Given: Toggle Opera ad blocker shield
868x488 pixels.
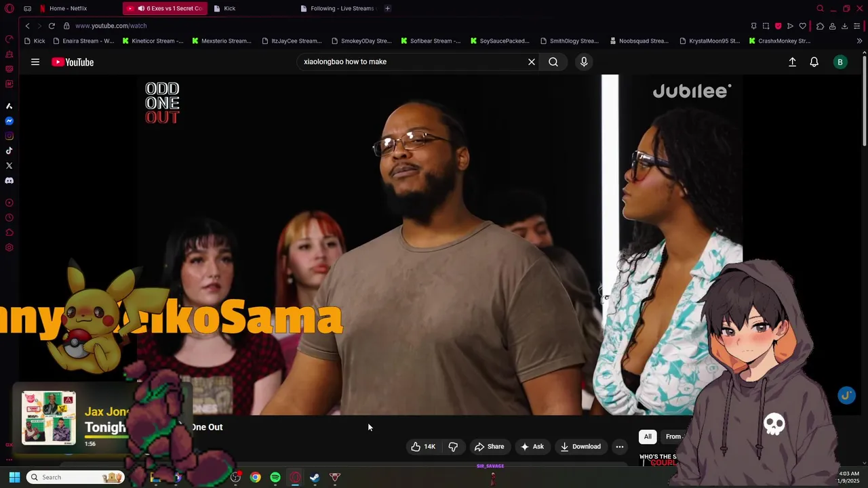Looking at the screenshot, I should click(x=778, y=26).
